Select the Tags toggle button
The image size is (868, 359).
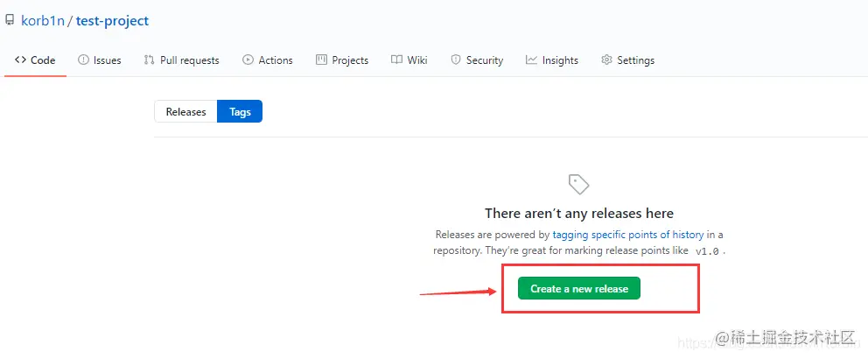coord(240,112)
